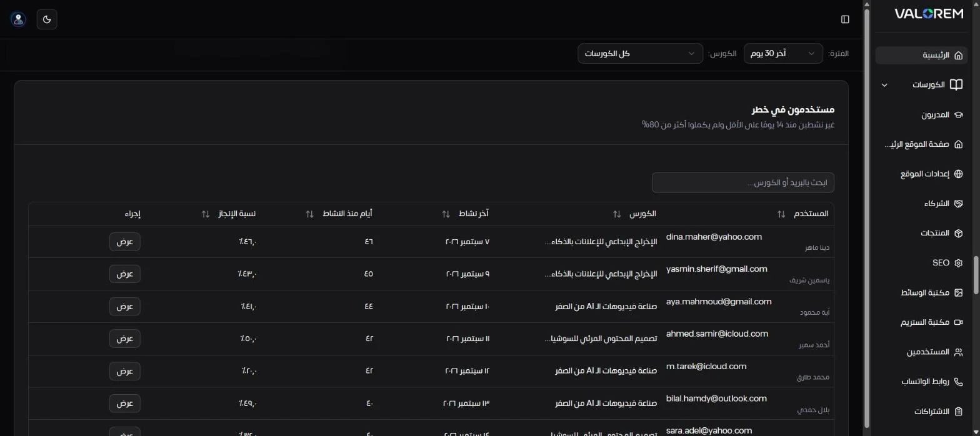980x436 pixels.
Task: Open الشركاء sidebar item
Action: coord(922,204)
